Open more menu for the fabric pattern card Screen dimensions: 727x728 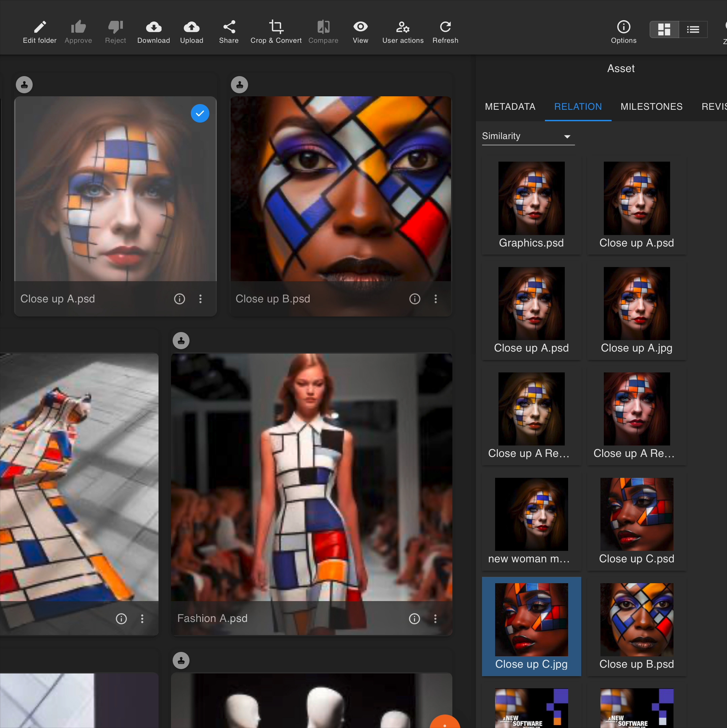point(142,618)
